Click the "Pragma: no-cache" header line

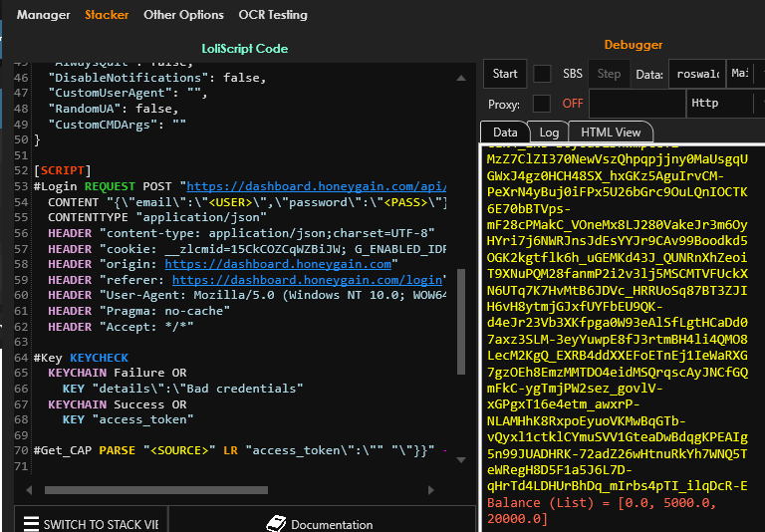tap(139, 311)
